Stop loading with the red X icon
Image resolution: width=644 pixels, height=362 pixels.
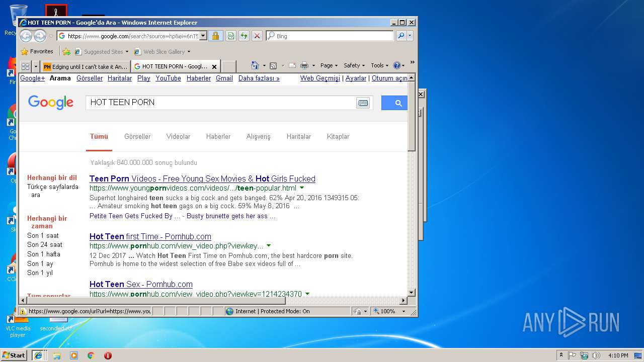257,36
